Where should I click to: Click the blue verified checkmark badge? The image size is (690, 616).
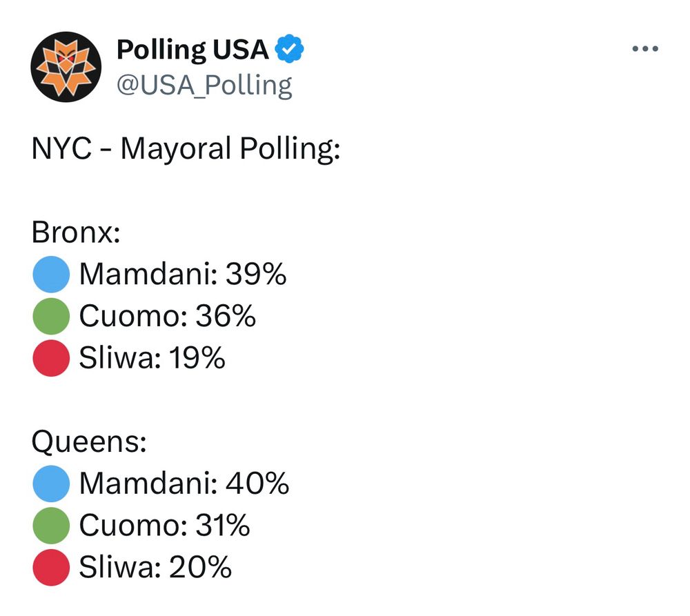point(290,49)
